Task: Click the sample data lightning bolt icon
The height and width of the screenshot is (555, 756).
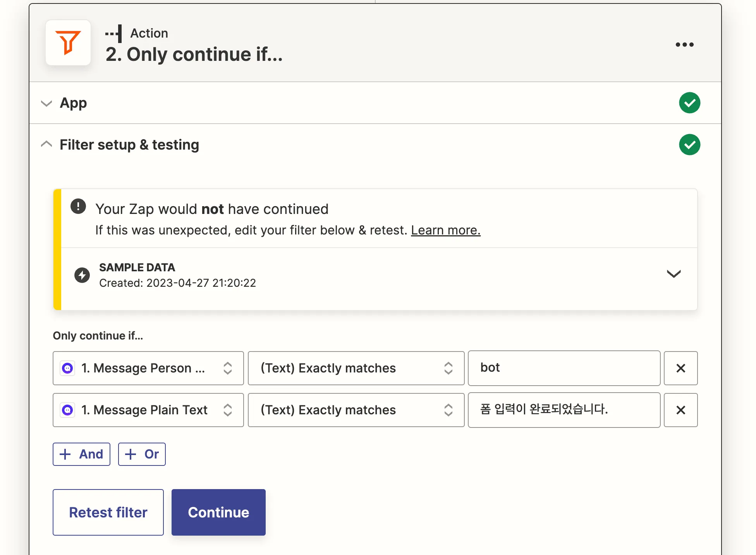Action: (82, 275)
